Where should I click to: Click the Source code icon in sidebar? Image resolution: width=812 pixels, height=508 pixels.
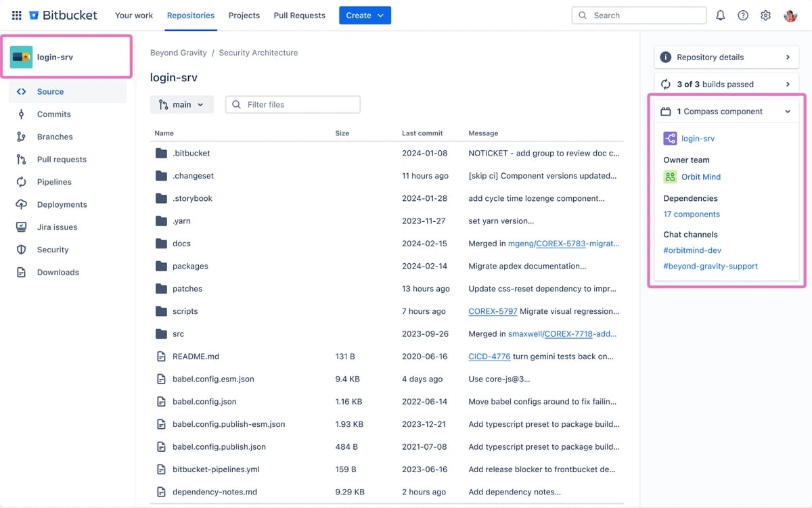coord(21,91)
